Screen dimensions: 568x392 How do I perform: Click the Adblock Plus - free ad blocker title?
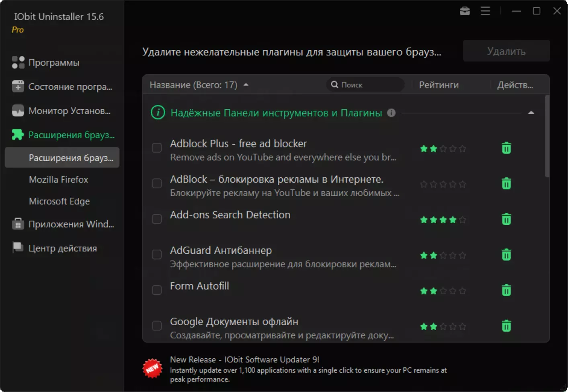point(238,144)
